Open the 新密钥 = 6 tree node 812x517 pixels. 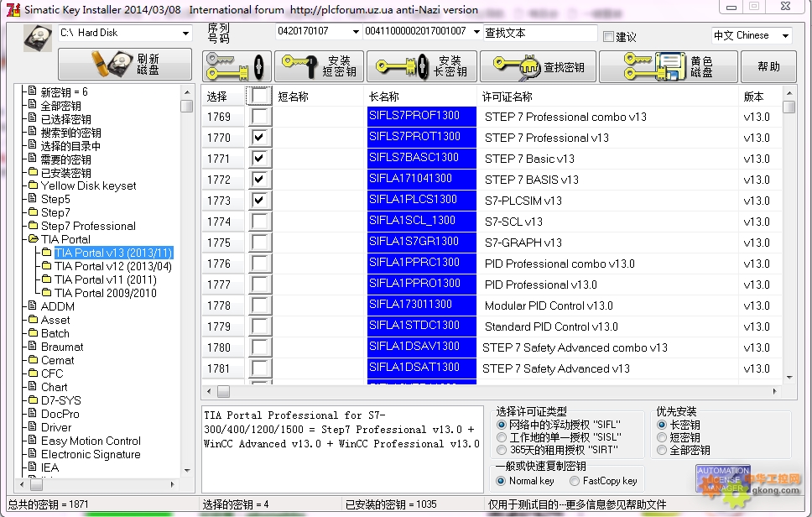(65, 92)
